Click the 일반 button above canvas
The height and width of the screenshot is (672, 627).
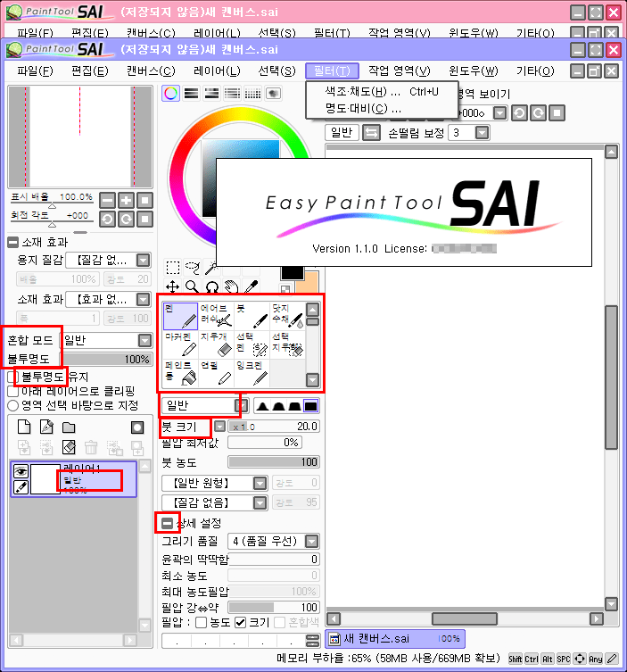pyautogui.click(x=342, y=133)
